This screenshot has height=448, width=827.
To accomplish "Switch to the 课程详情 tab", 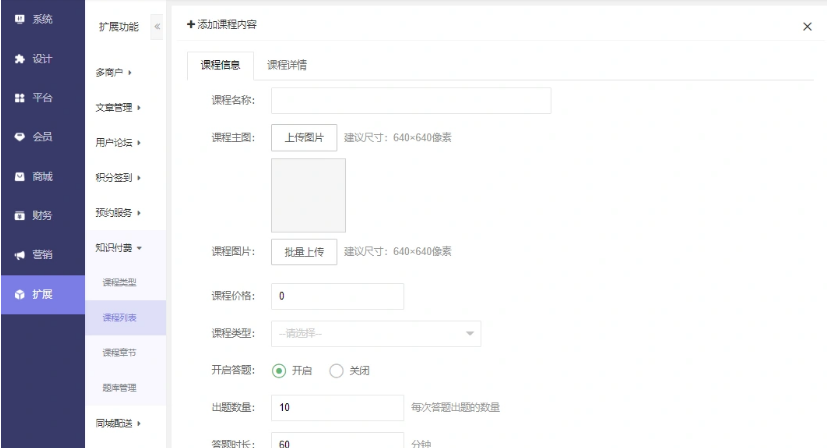I will (287, 65).
